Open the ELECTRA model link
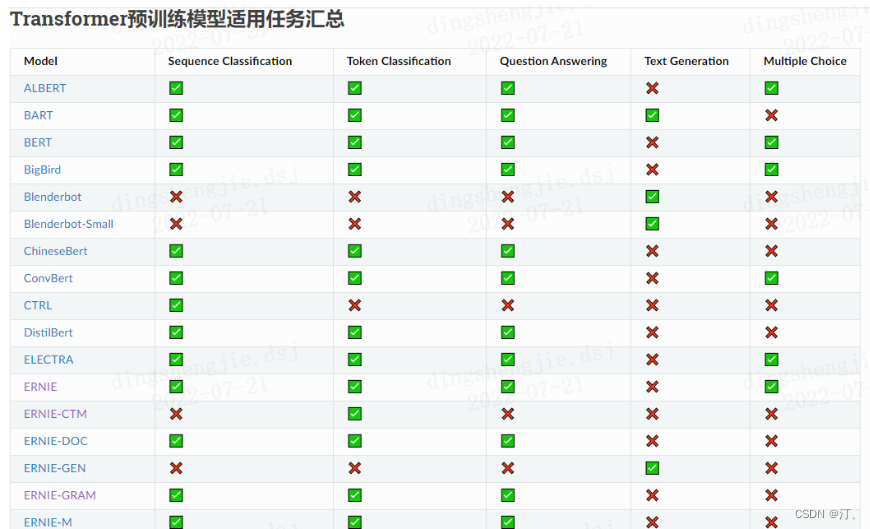The width and height of the screenshot is (870, 529). [x=48, y=360]
